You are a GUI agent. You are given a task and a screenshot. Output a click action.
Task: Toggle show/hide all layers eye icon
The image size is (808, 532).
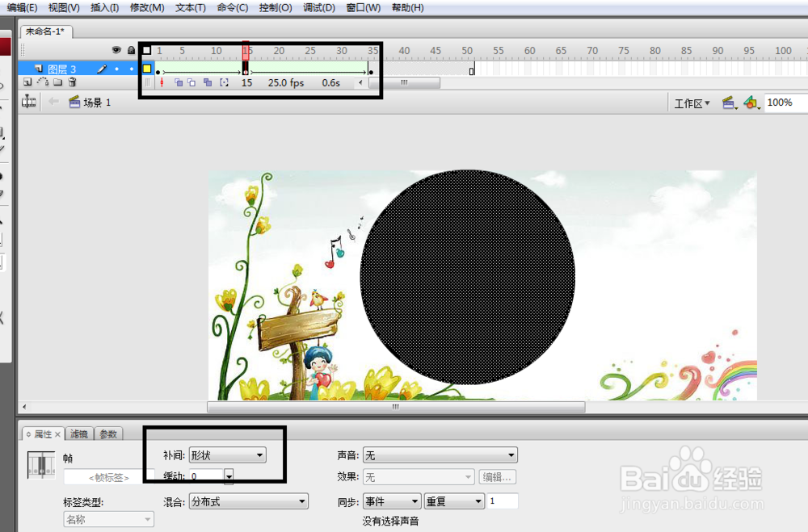pyautogui.click(x=116, y=50)
